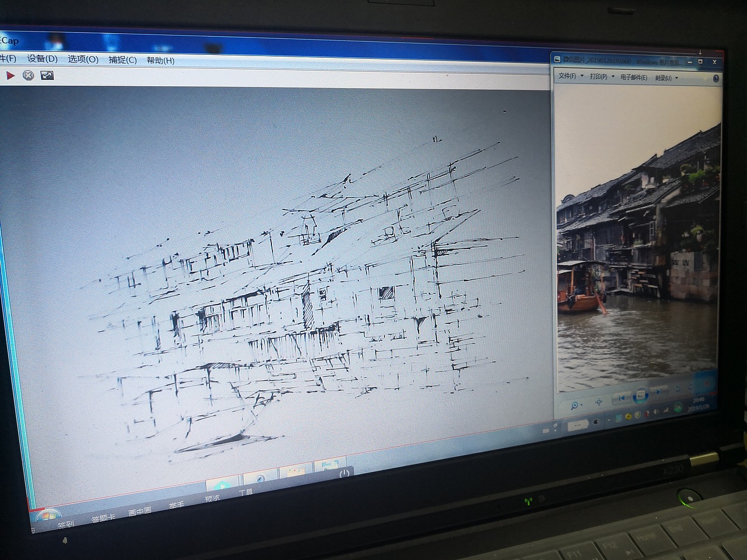Viewport: 747px width, 560px height.
Task: Click the network signal icon in system tray
Action: click(666, 409)
